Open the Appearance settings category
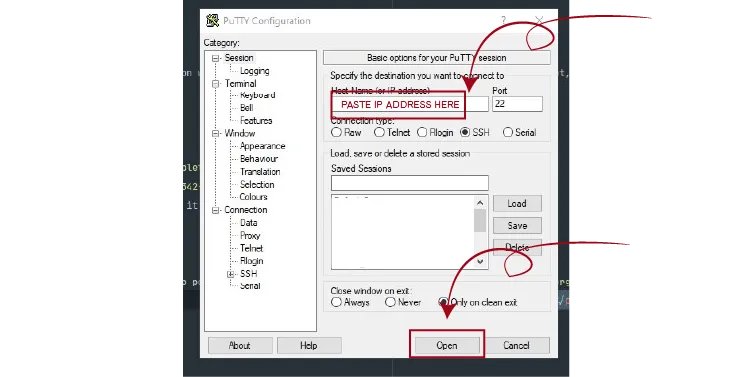The image size is (752, 377). pyautogui.click(x=262, y=146)
